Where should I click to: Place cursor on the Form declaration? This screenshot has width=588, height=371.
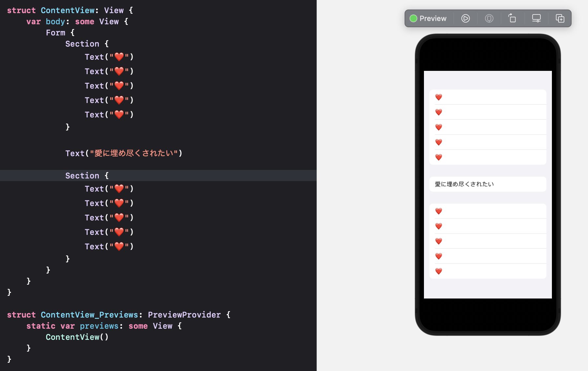pyautogui.click(x=55, y=32)
